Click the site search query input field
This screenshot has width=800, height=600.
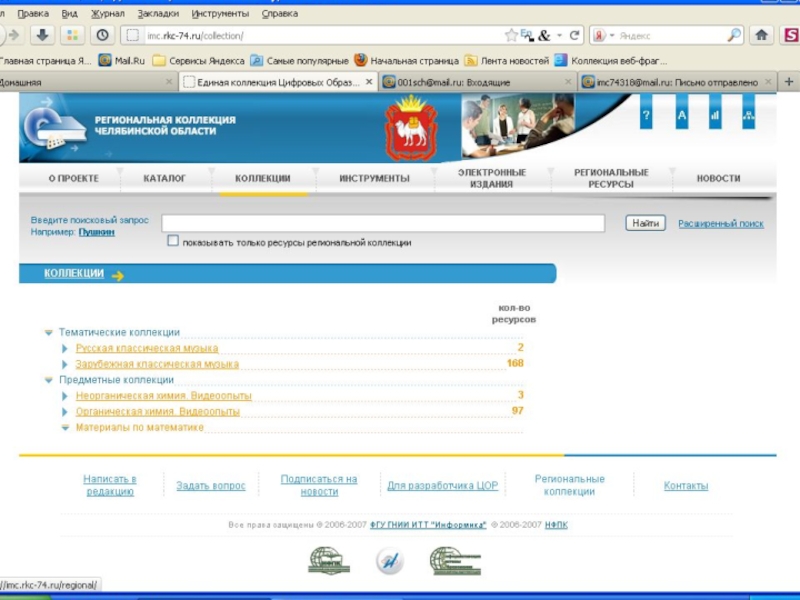(383, 223)
